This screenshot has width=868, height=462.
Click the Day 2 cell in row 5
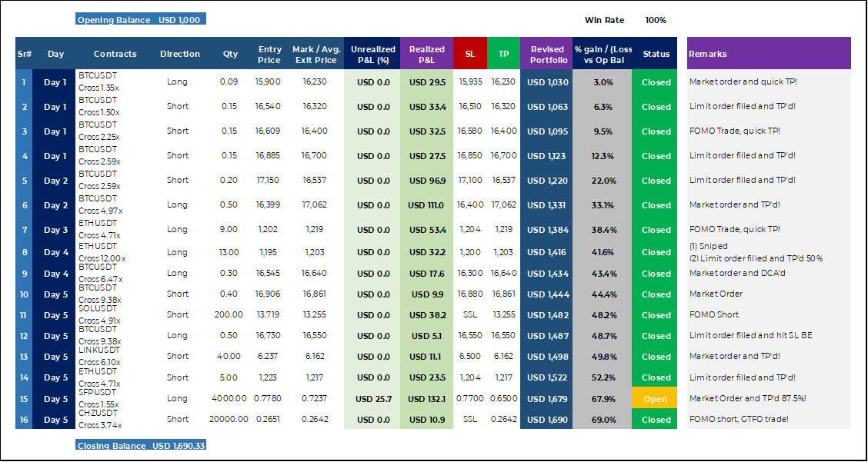tap(55, 181)
